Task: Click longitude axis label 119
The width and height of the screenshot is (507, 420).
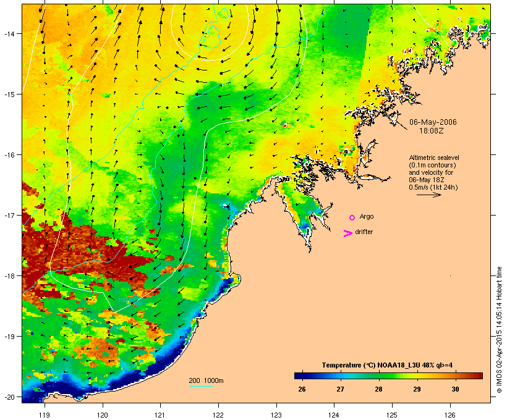Action: 45,415
